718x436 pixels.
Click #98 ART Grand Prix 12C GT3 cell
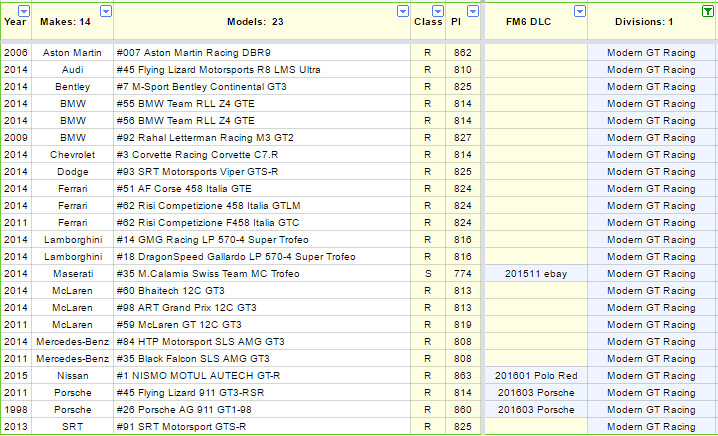click(262, 307)
